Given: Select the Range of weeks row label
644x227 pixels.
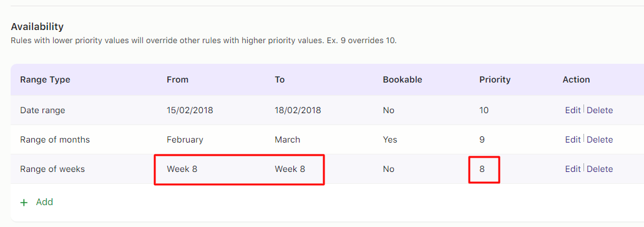Looking at the screenshot, I should [52, 169].
